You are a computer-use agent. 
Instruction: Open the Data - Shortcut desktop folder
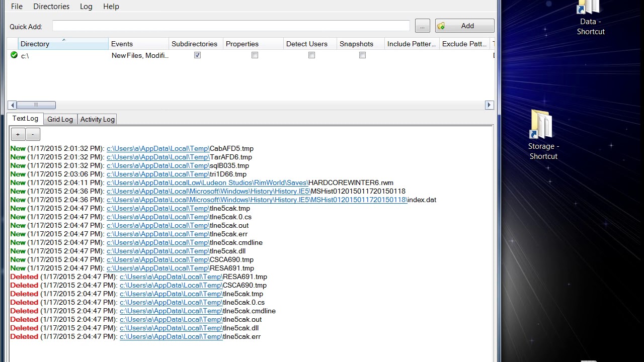590,18
